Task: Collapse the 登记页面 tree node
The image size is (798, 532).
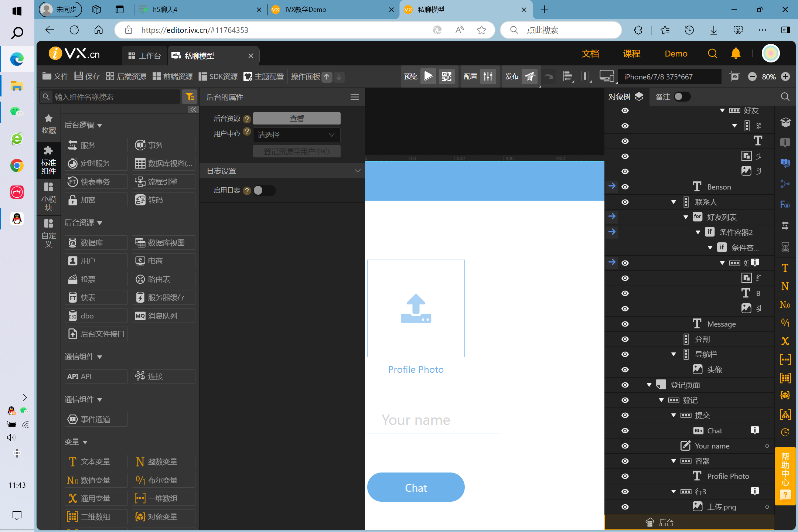Action: tap(649, 385)
